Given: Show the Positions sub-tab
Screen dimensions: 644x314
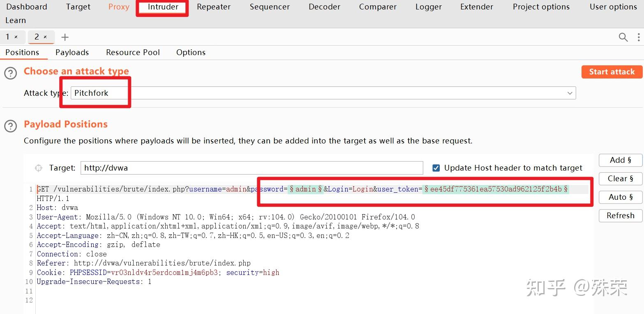Looking at the screenshot, I should click(22, 52).
